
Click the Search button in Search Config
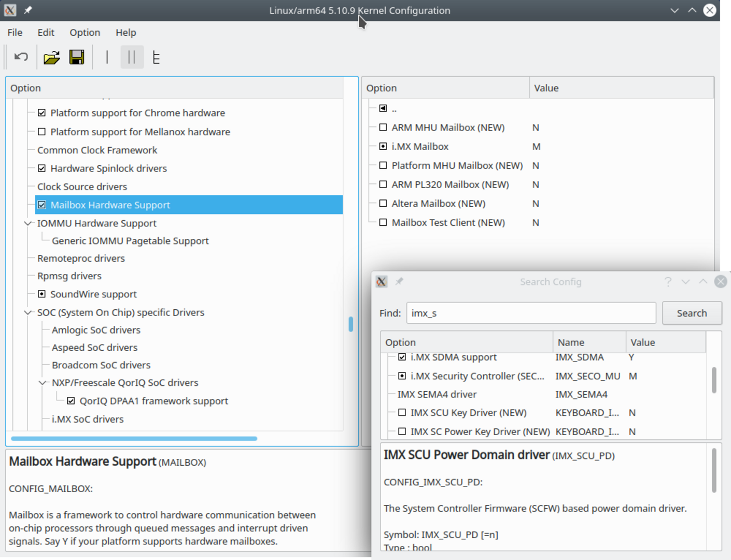coord(692,313)
